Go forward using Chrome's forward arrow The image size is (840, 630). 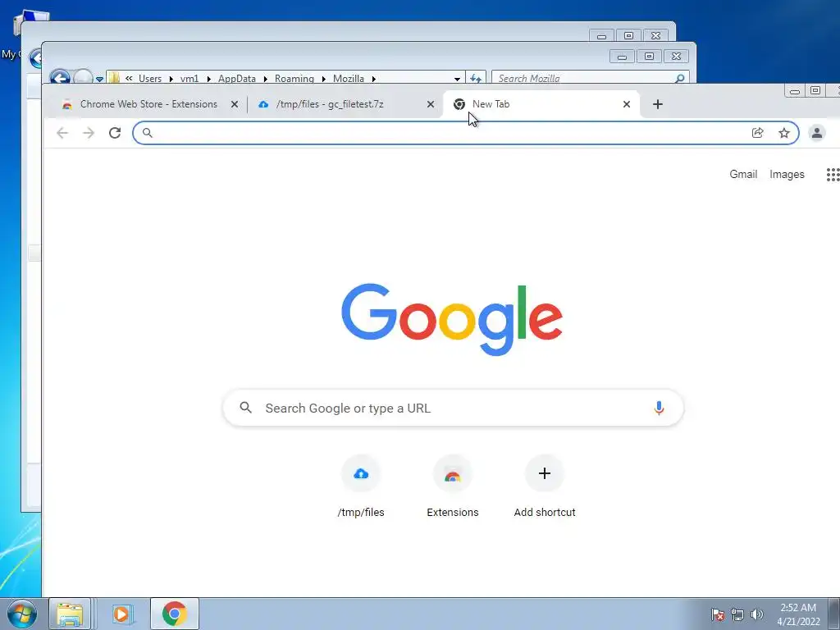pos(89,133)
